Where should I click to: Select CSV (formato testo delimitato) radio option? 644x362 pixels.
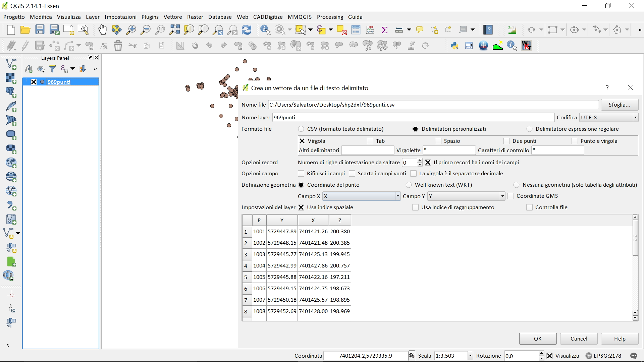click(301, 129)
